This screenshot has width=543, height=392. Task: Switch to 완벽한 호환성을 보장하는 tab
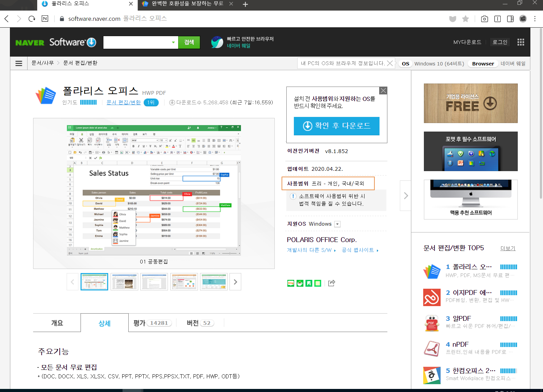point(187,4)
